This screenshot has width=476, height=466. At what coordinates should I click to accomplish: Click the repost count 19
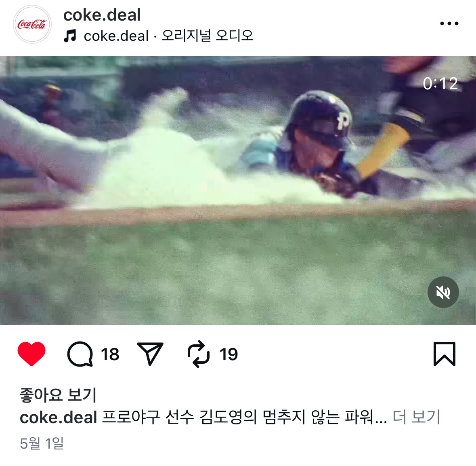coord(229,354)
